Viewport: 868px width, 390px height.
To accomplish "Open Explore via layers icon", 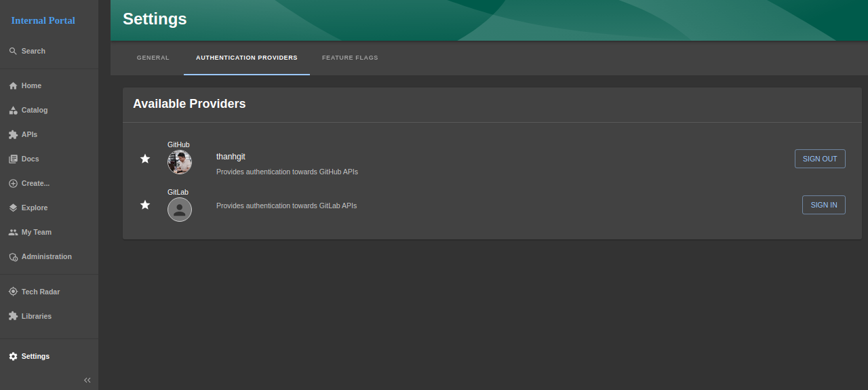I will pyautogui.click(x=13, y=208).
